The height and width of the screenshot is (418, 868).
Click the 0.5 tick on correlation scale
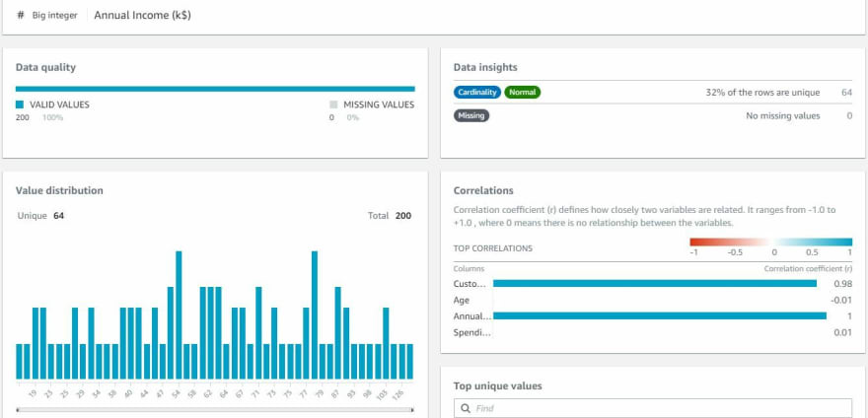(x=812, y=252)
